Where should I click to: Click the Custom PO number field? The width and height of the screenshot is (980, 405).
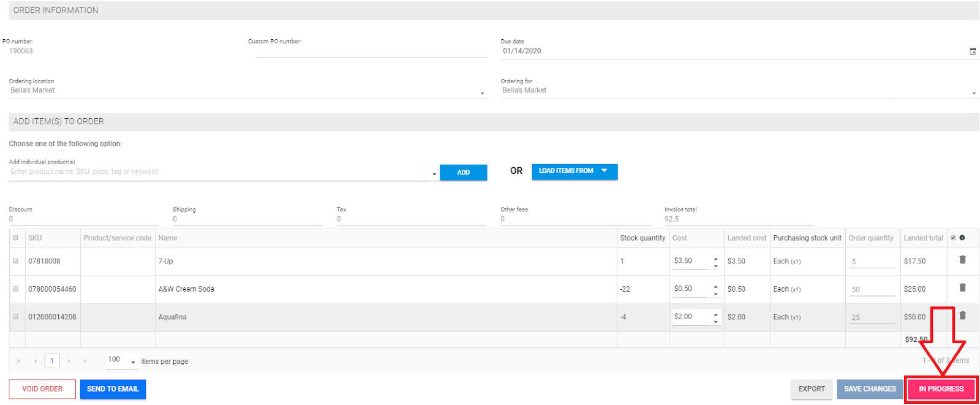click(370, 51)
